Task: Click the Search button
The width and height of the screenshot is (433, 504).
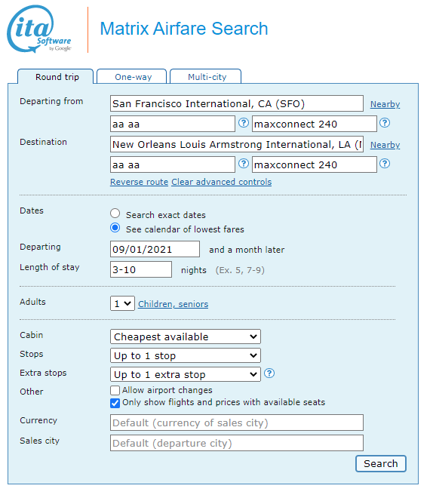Action: pyautogui.click(x=381, y=463)
